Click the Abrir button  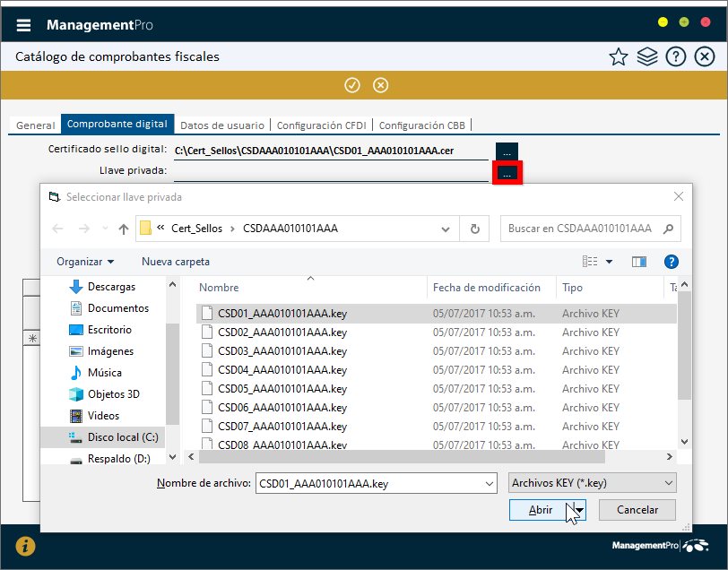(x=541, y=510)
